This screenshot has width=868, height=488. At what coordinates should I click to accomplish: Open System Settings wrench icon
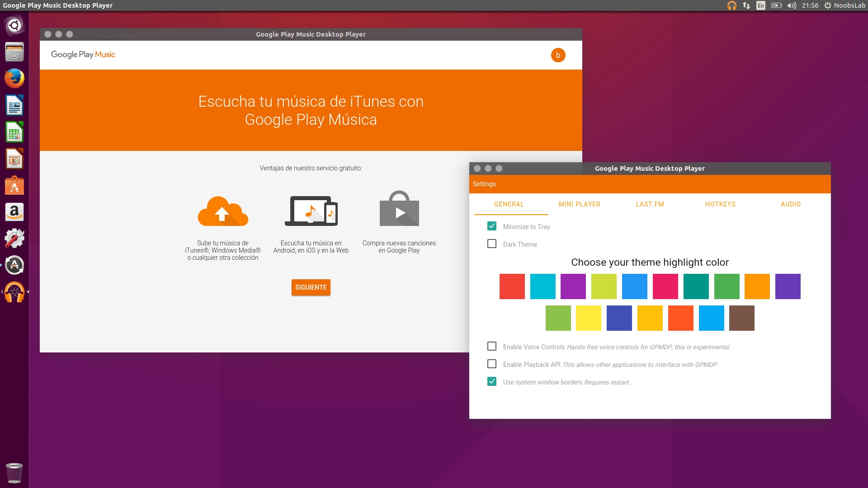click(x=14, y=239)
